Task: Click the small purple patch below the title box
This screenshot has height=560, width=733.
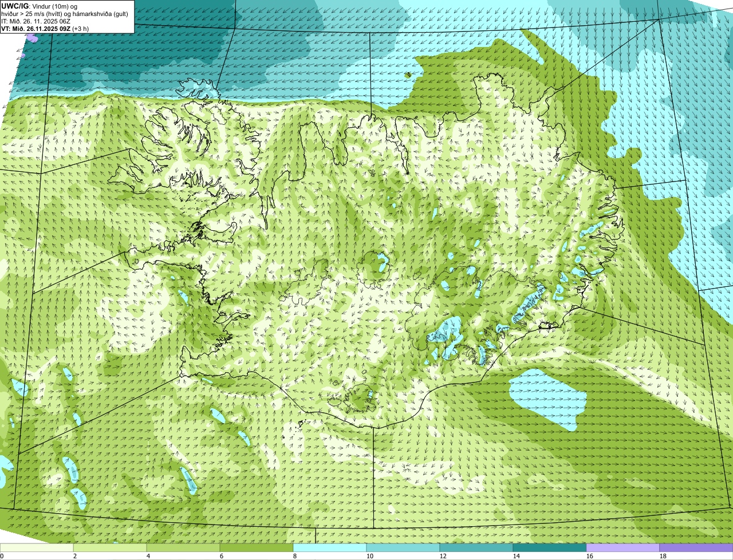Action: click(x=31, y=38)
